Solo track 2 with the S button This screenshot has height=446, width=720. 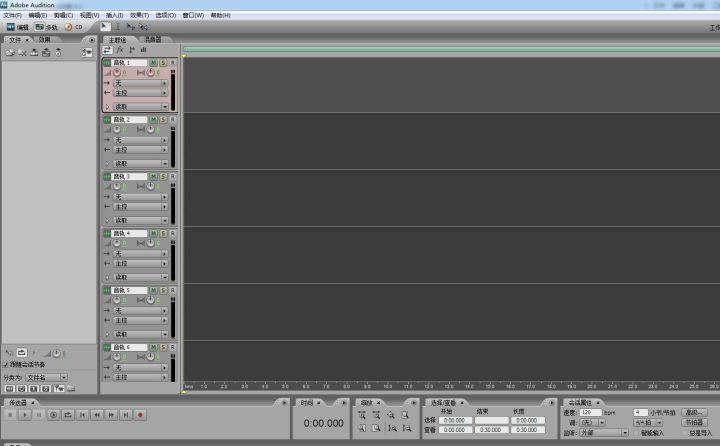tap(162, 120)
